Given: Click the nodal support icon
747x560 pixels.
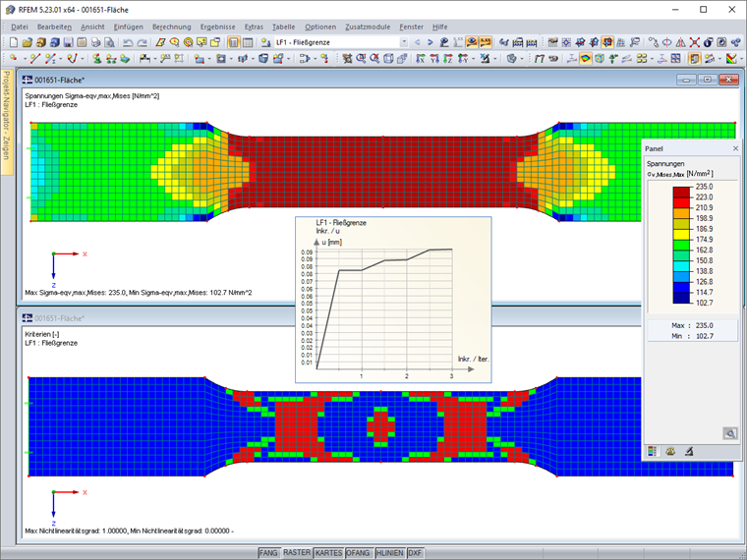Looking at the screenshot, I should coord(97,59).
